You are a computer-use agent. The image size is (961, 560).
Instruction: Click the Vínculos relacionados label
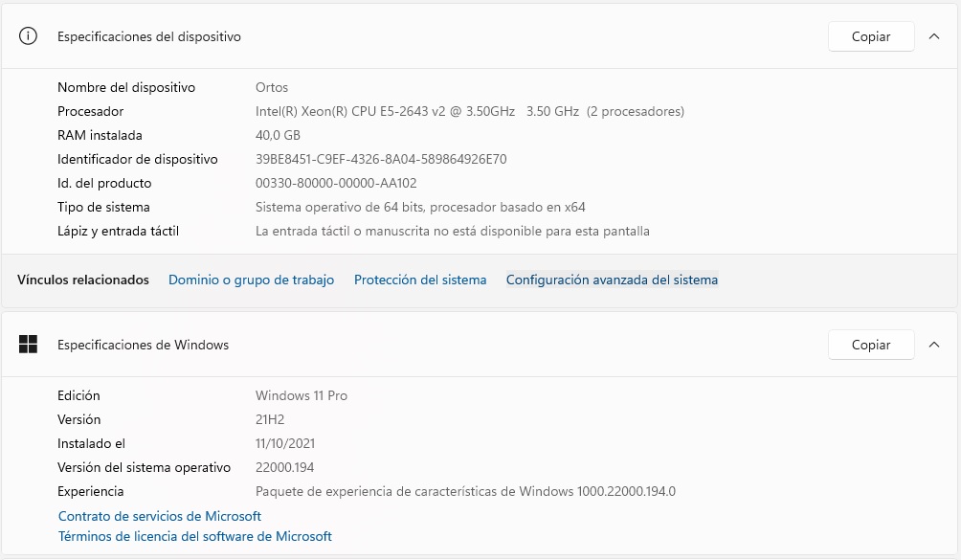click(83, 280)
